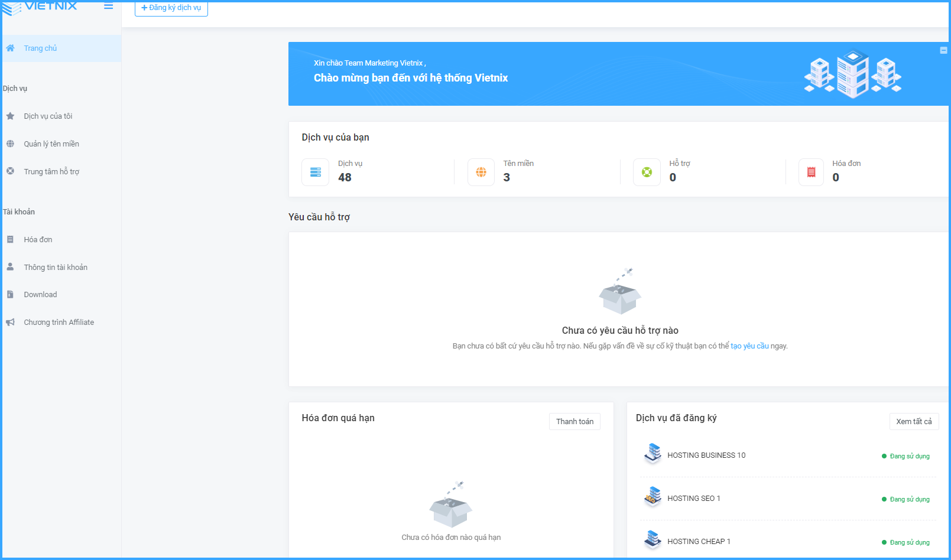
Task: Click the star icon for Dịch vụ của tôi
Action: point(10,116)
